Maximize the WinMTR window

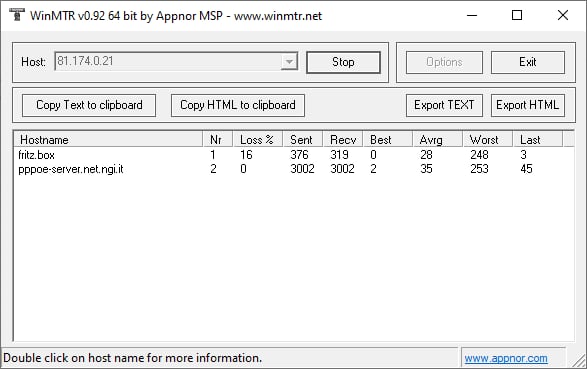(x=517, y=15)
